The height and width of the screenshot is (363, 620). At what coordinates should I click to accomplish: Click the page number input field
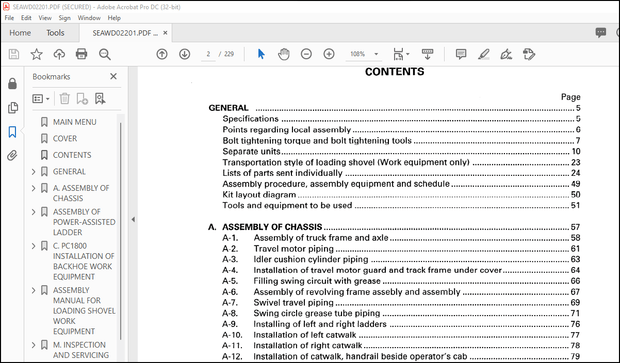[208, 54]
